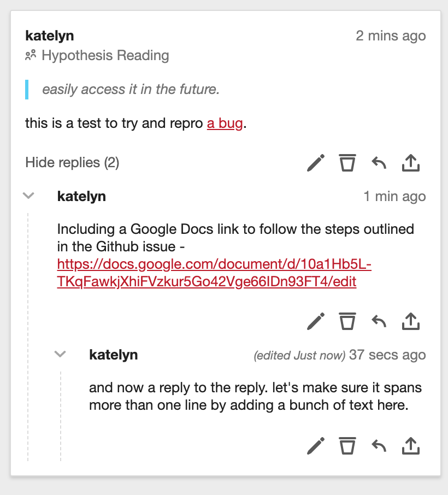Edit the top-level annotation with the pencil icon
This screenshot has width=448, height=495.
click(315, 162)
